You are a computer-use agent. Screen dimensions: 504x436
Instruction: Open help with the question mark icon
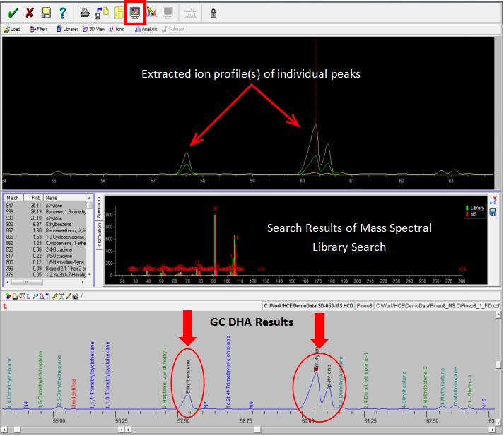pos(62,12)
